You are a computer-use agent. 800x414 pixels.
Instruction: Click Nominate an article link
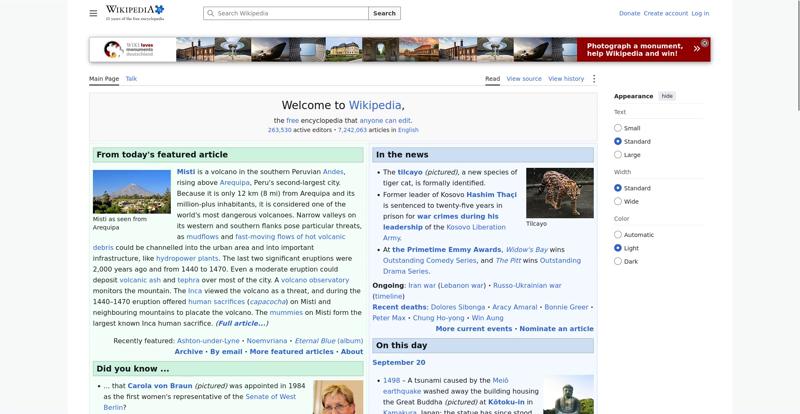(557, 329)
